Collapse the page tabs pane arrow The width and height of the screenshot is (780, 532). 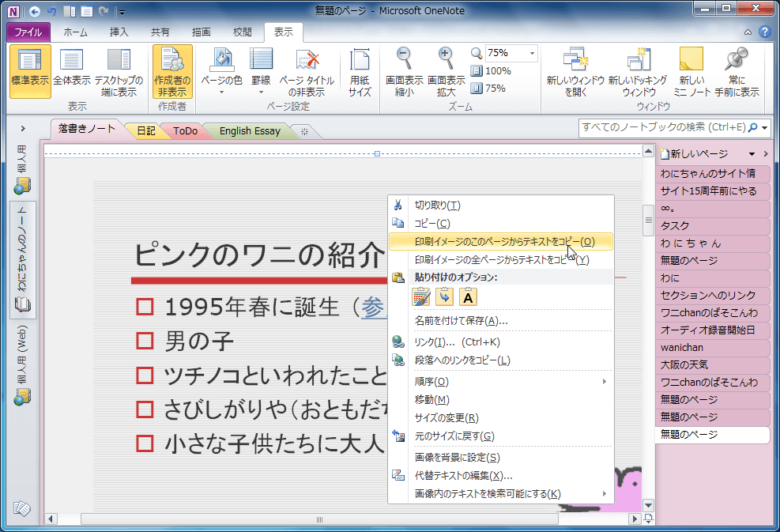tap(766, 154)
